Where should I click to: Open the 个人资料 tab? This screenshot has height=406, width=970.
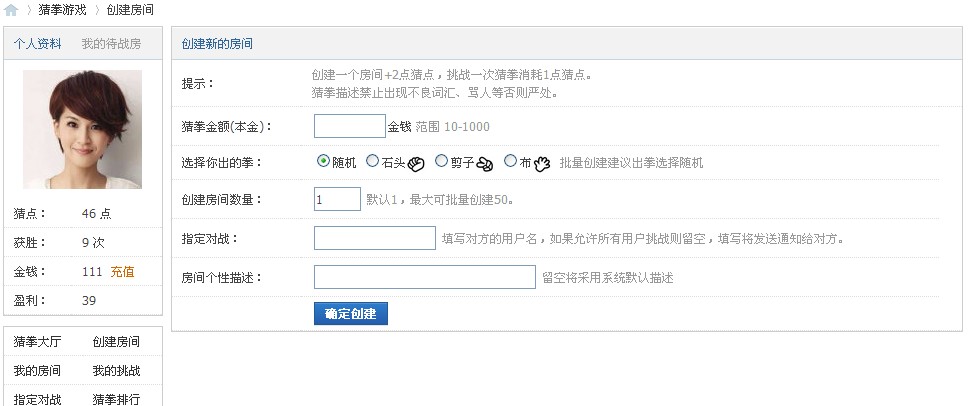(x=37, y=44)
